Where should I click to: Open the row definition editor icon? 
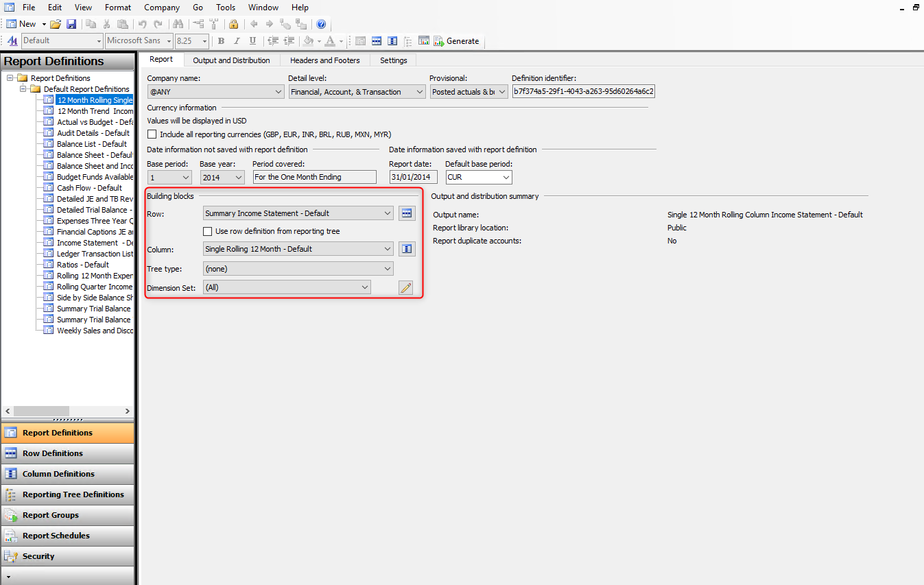tap(407, 213)
